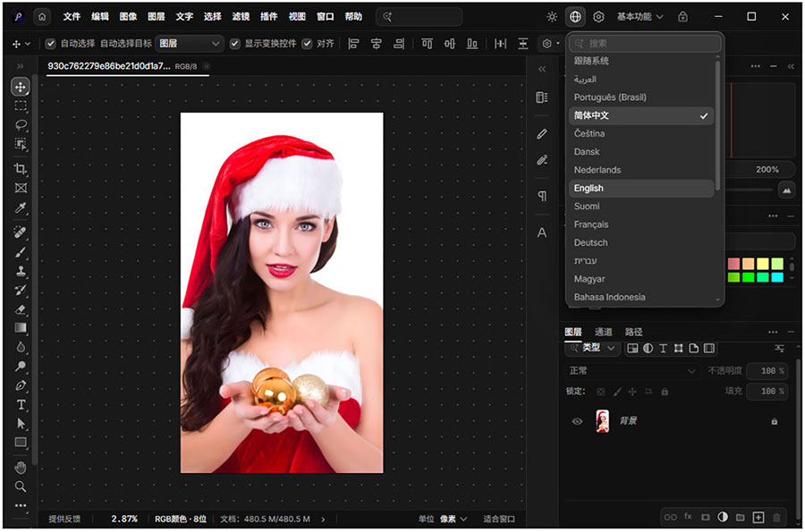
Task: Open the paragraph panel icon
Action: [542, 196]
